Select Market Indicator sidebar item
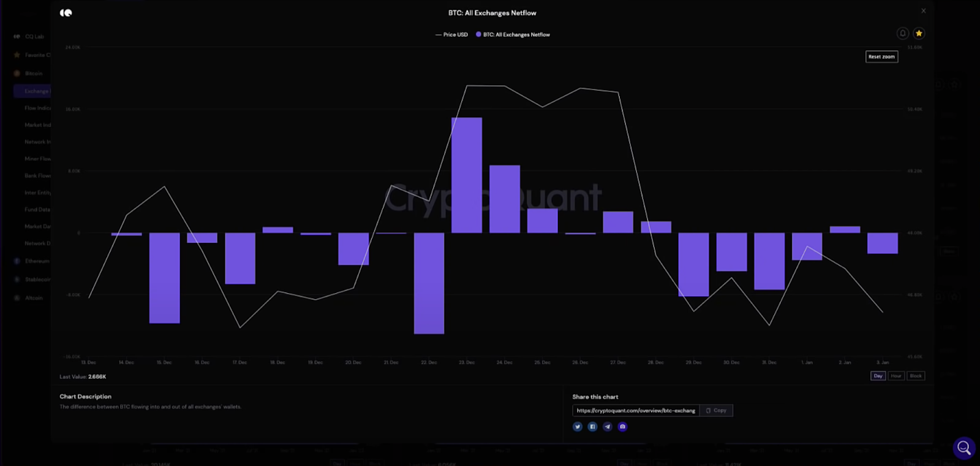The image size is (980, 466). [37, 125]
